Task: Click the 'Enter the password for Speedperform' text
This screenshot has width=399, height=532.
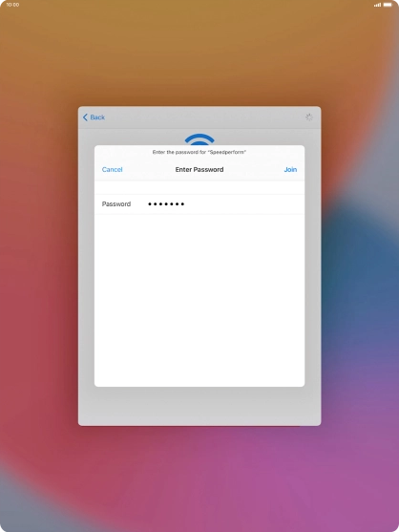Action: coord(199,152)
